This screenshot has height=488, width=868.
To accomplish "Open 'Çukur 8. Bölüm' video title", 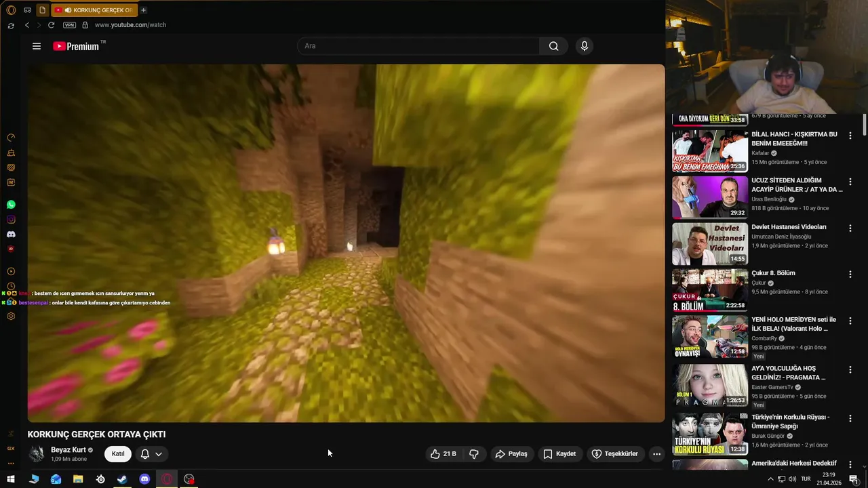I will point(773,273).
